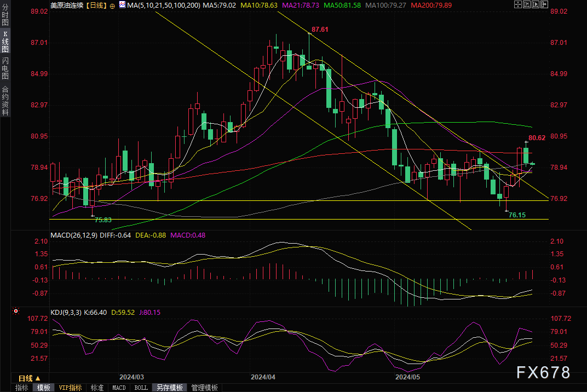Click the first layout icon at top-right

519,4
